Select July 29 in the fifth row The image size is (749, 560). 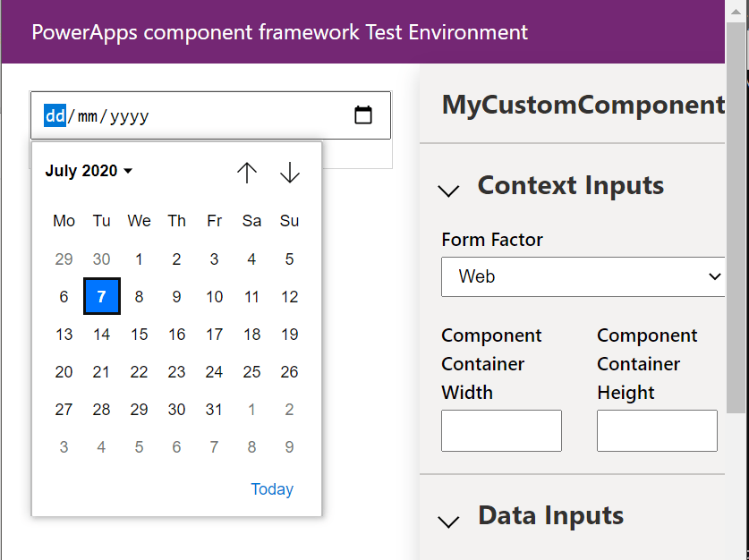click(x=139, y=409)
